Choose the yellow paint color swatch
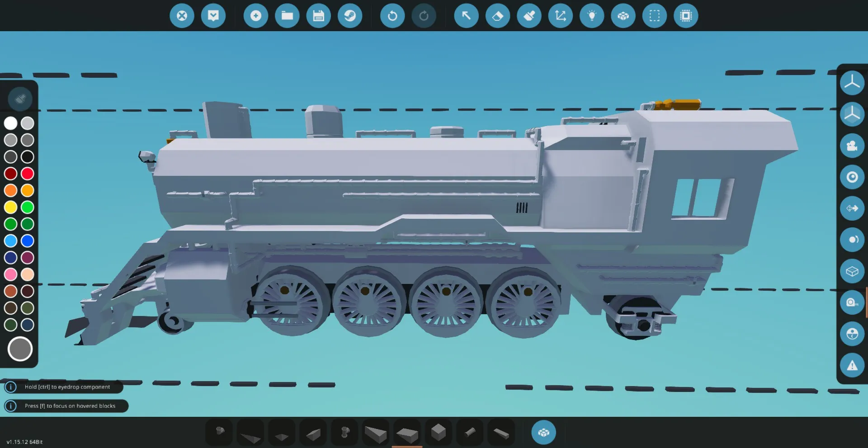 (11, 207)
